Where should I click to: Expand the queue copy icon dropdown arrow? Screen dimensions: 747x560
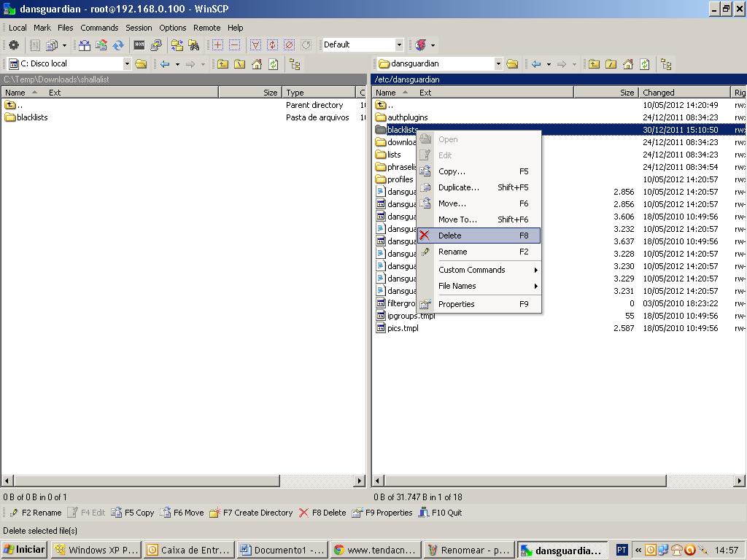tap(64, 45)
